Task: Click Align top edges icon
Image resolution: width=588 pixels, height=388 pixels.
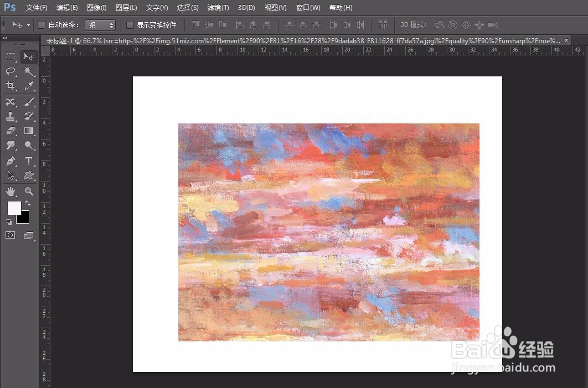Action: (196, 25)
